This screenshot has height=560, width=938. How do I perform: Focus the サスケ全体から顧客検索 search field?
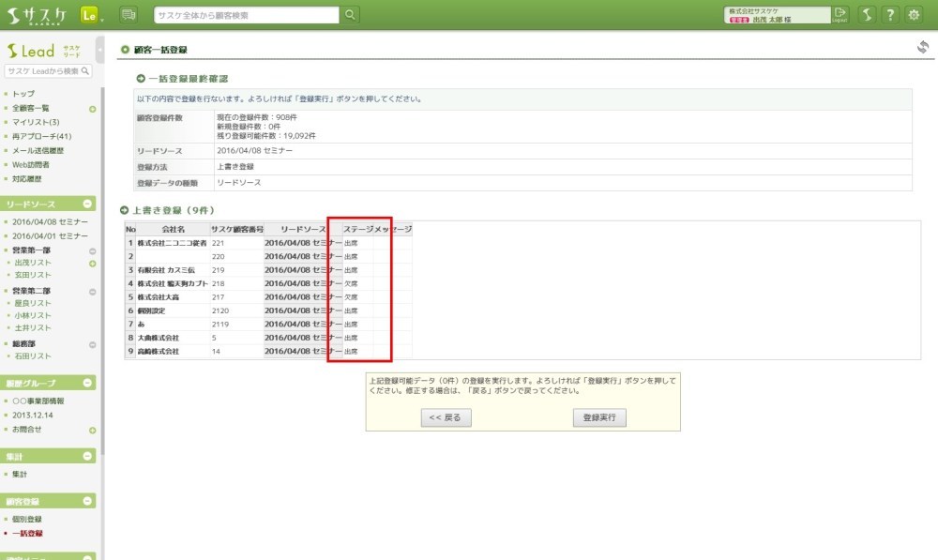click(x=246, y=14)
